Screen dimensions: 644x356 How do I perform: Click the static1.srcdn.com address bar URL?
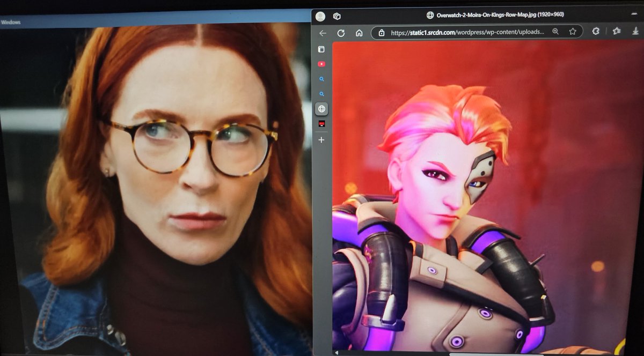click(467, 32)
